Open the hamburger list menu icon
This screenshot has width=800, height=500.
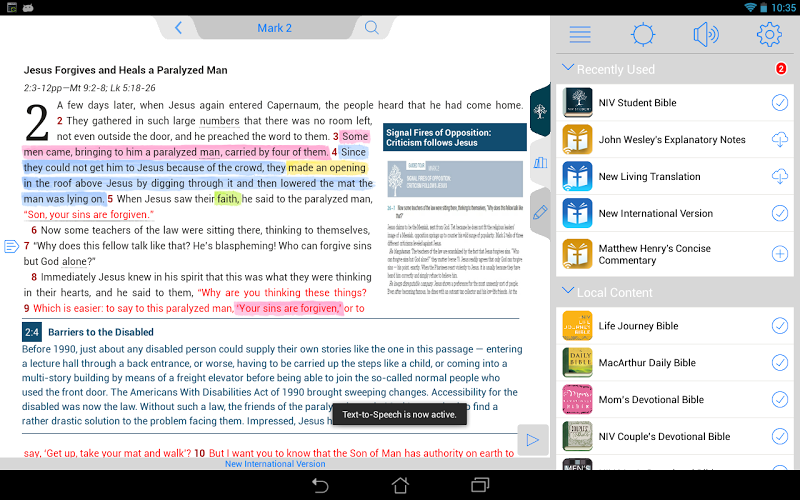[580, 35]
